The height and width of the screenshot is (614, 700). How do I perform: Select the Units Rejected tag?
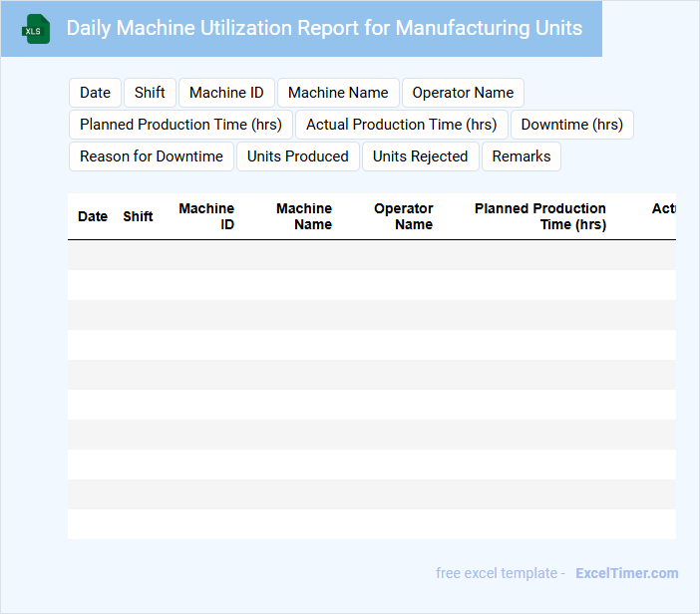(x=420, y=156)
